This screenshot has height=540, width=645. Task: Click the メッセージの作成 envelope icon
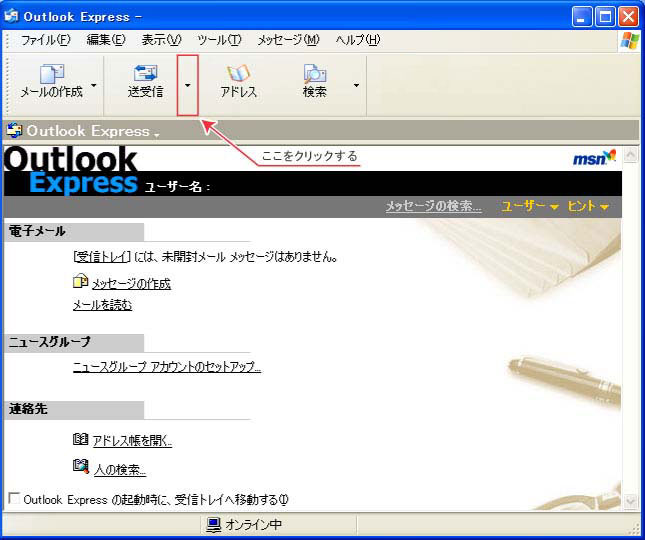pyautogui.click(x=81, y=282)
